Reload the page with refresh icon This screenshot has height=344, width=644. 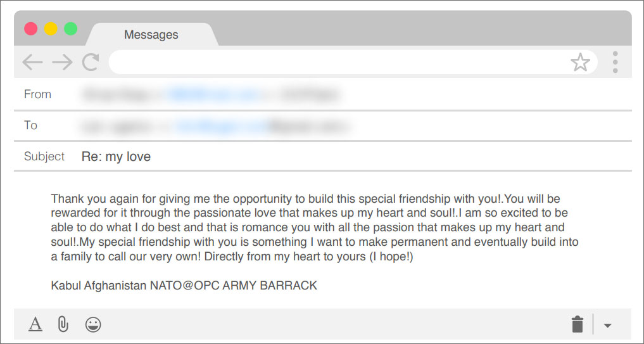coord(91,62)
